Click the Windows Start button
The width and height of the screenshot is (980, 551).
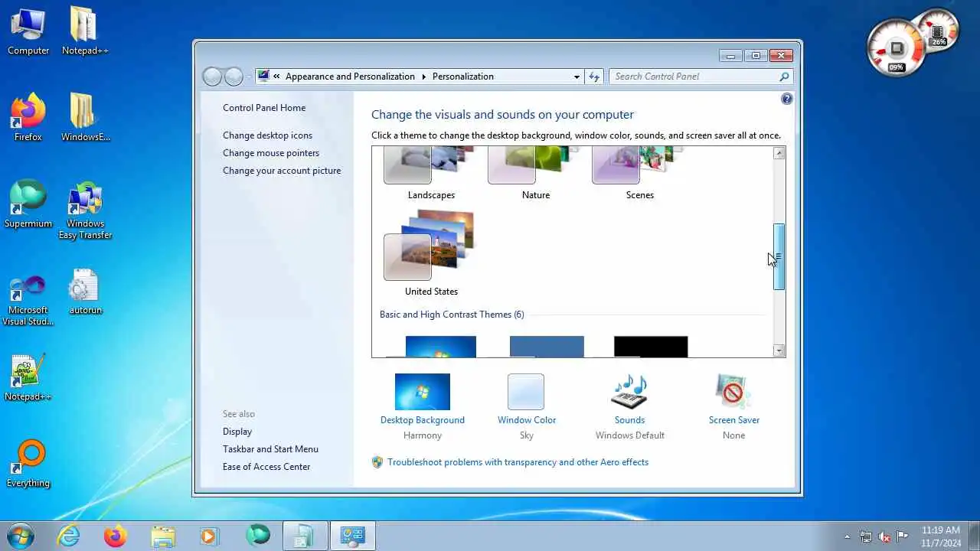(x=21, y=535)
